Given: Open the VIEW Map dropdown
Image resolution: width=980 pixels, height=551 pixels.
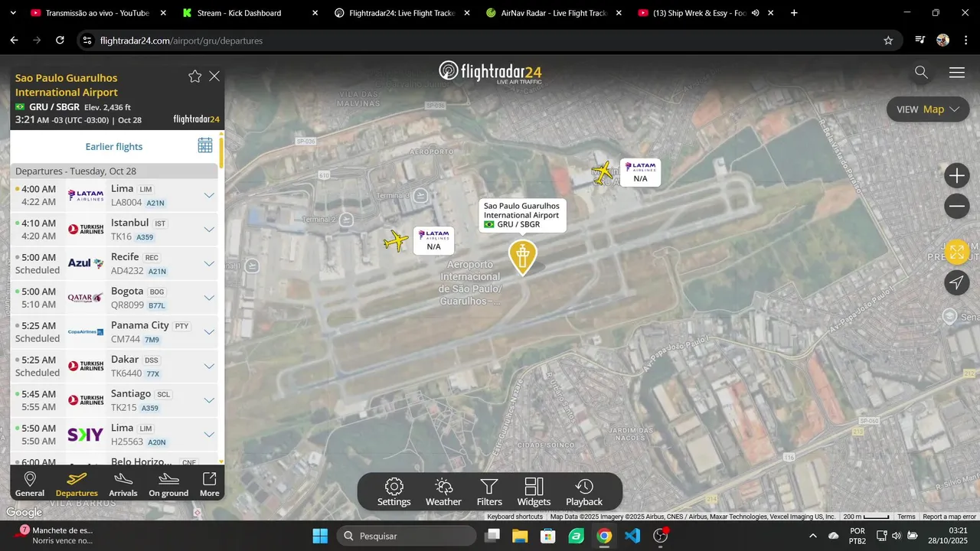Looking at the screenshot, I should click(x=928, y=109).
